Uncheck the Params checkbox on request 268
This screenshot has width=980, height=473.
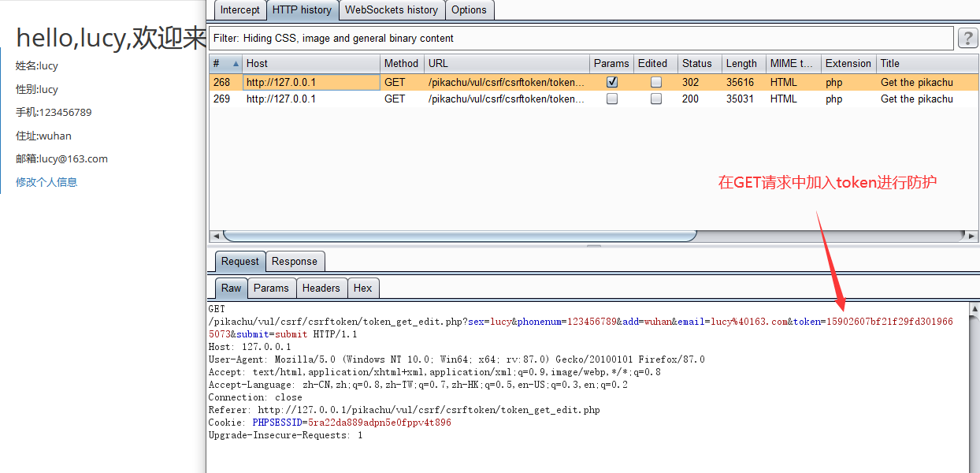[x=611, y=81]
